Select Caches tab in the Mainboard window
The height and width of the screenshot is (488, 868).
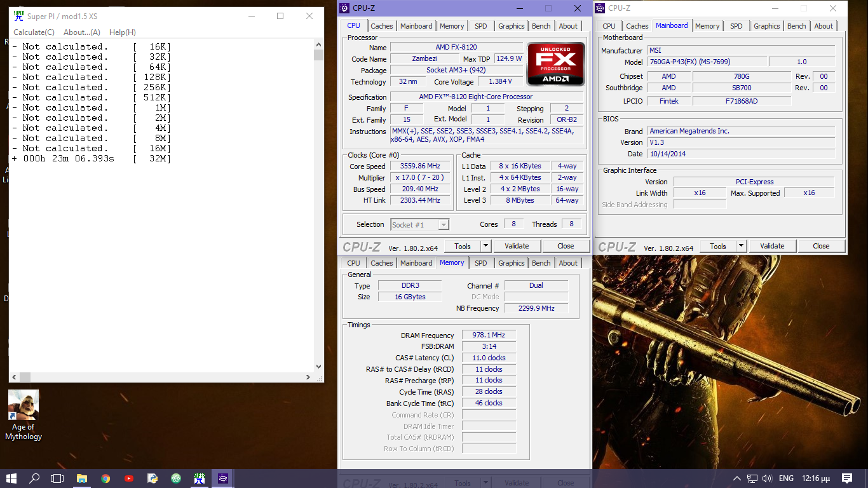[637, 26]
